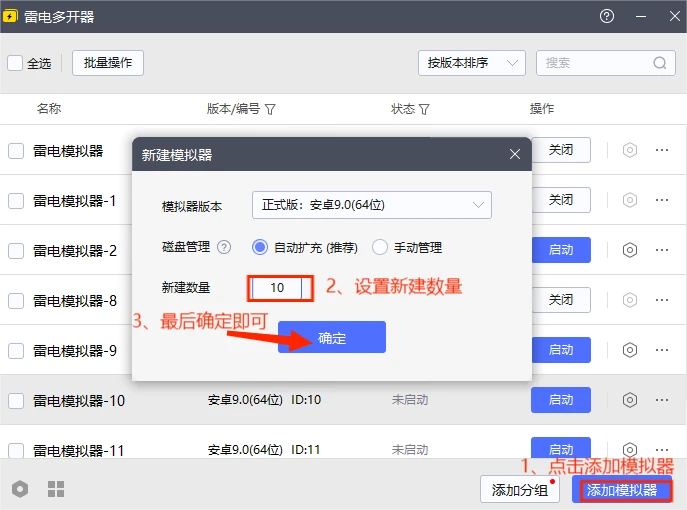
Task: Open more options dots for 雷电模拟器-1 row
Action: tap(662, 200)
